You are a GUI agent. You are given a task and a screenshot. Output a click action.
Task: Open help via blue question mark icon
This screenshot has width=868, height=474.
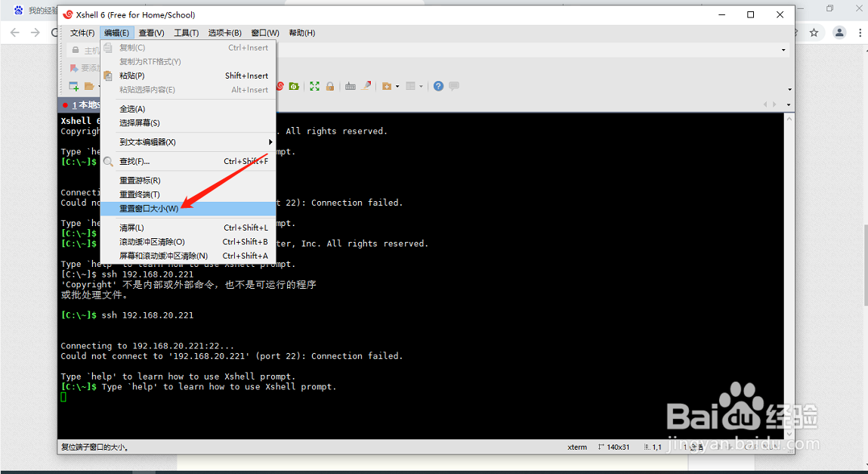[438, 86]
